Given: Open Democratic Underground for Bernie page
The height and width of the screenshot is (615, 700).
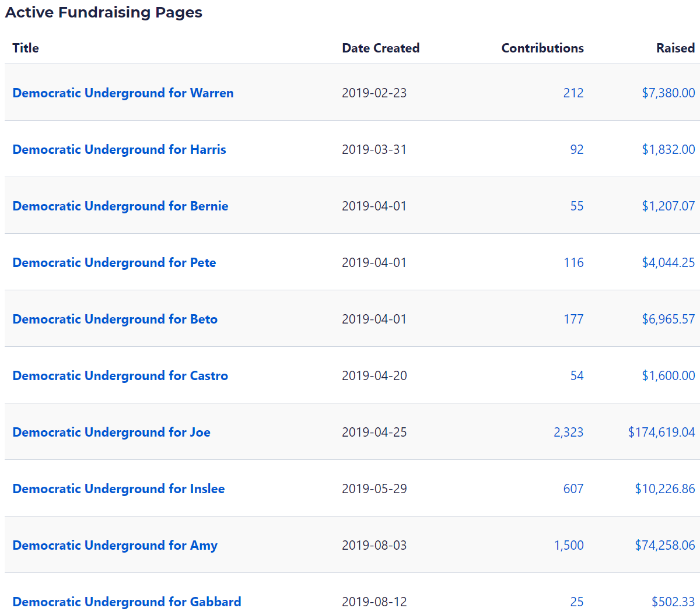Looking at the screenshot, I should coord(120,206).
